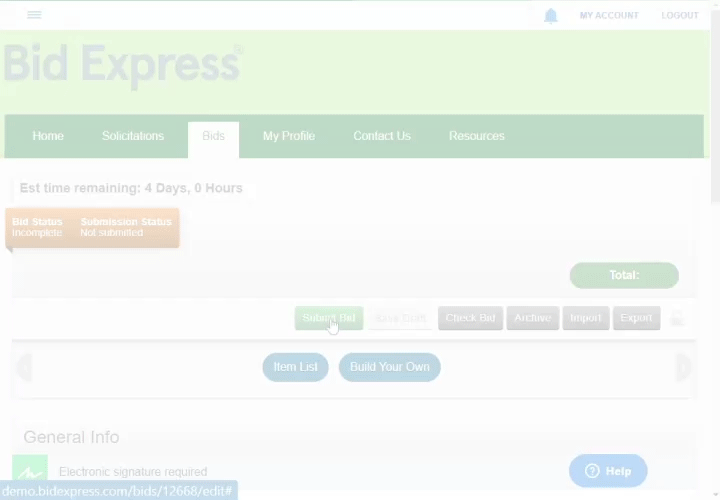Click the notifications bell icon
720x500 pixels.
[x=551, y=16]
